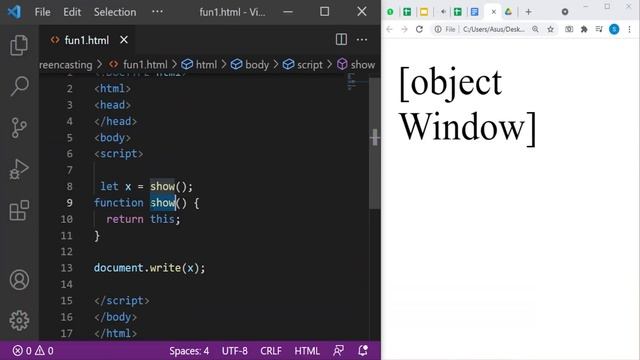The width and height of the screenshot is (640, 360).
Task: Open the html breadcrumb element
Action: (206, 64)
